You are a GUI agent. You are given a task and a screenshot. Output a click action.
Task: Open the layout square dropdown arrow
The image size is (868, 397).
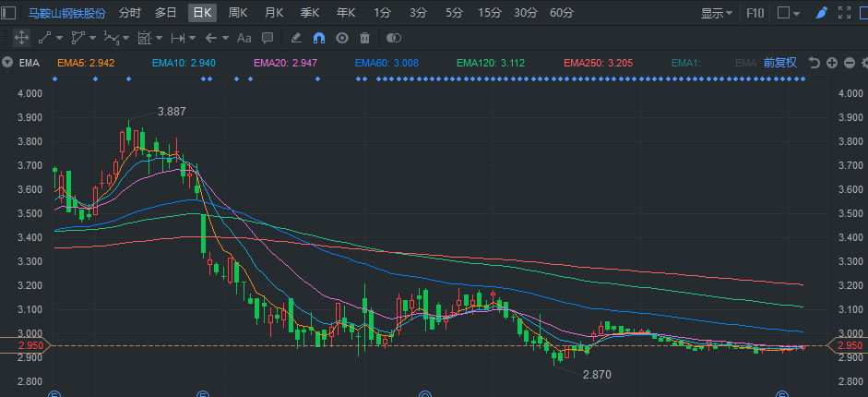click(797, 13)
